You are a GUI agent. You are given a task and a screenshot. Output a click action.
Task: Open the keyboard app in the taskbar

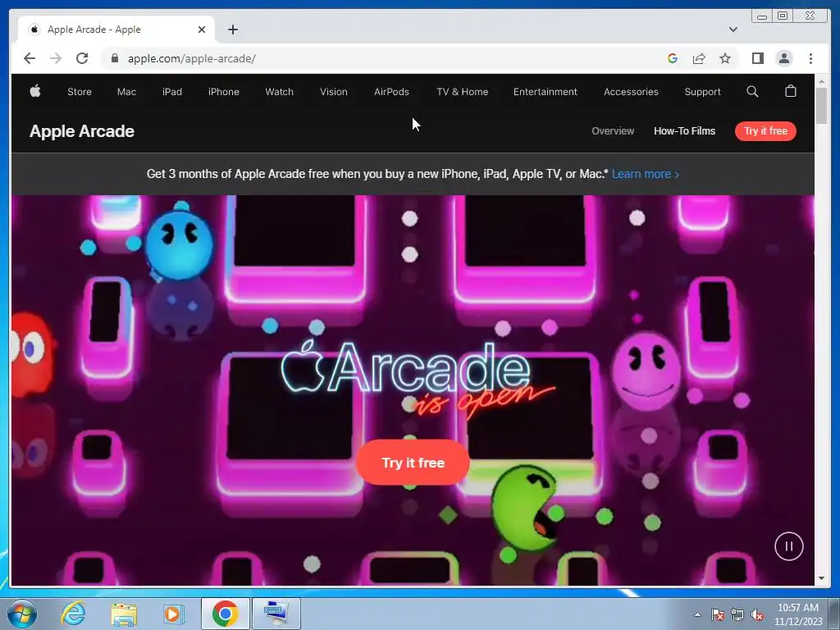[276, 614]
